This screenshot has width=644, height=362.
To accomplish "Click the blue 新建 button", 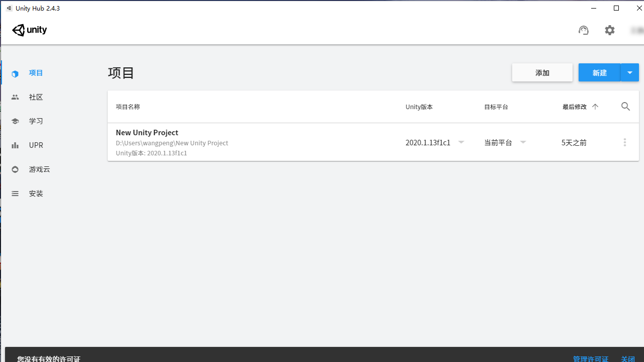I will 599,72.
